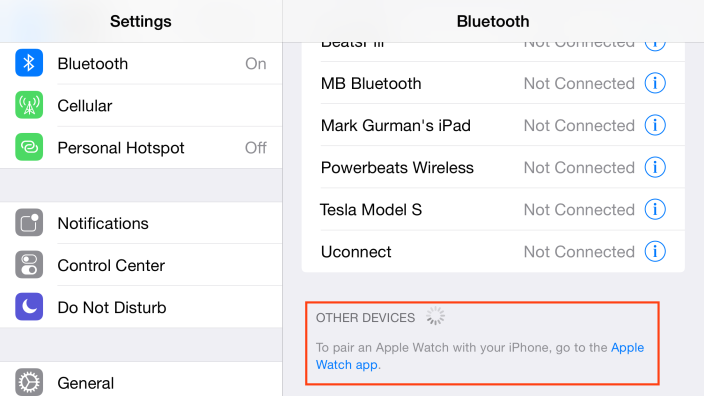Screen dimensions: 704x396
Task: Open info button for MB Bluetooth
Action: pyautogui.click(x=655, y=83)
